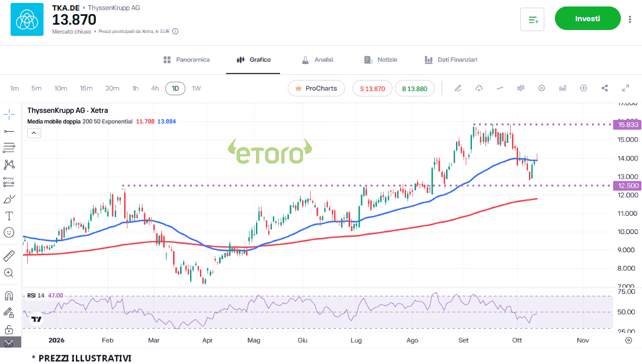The height and width of the screenshot is (364, 642).
Task: Toggle magnet snapping mode
Action: pos(9,296)
